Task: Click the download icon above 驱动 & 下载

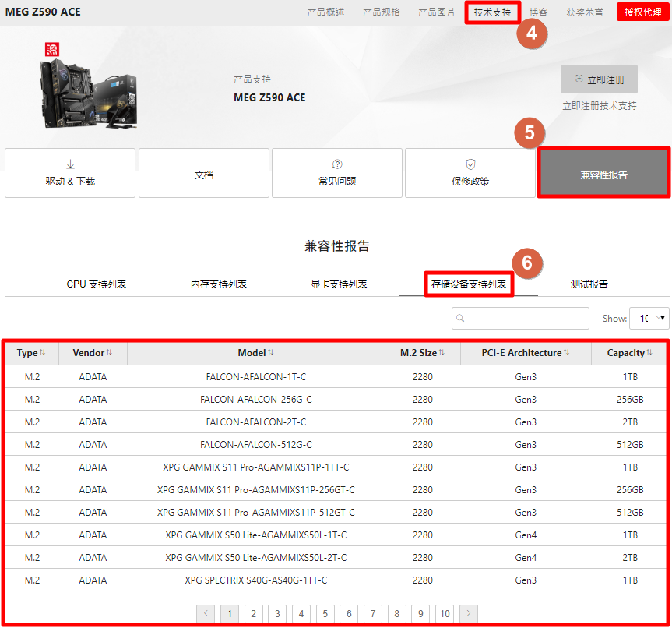Action: pos(70,164)
